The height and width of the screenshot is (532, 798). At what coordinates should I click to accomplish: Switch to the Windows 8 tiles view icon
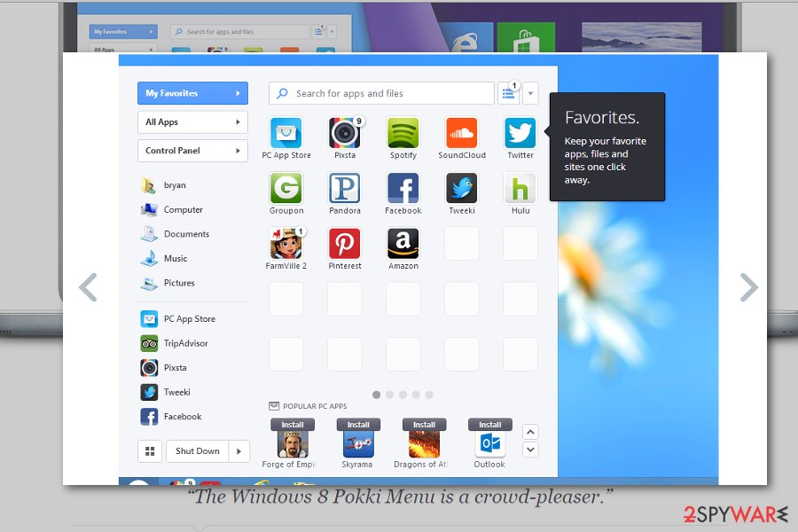tap(150, 451)
